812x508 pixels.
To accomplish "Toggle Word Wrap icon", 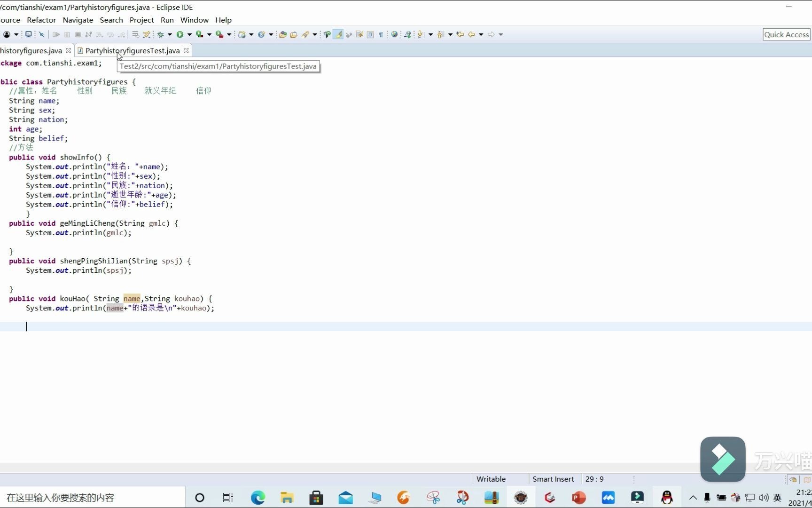I will (x=359, y=34).
